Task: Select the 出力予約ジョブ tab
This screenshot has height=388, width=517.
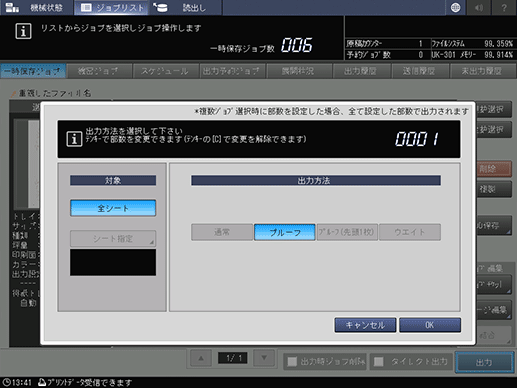Action: coord(232,71)
